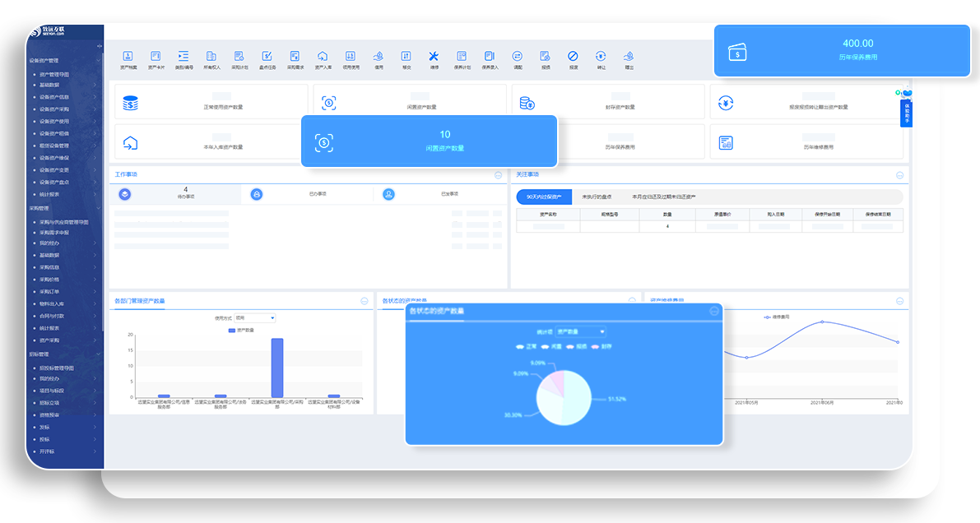Open the 资产档案 toolbar icon
Viewport: 980px width, 523px height.
pyautogui.click(x=128, y=57)
